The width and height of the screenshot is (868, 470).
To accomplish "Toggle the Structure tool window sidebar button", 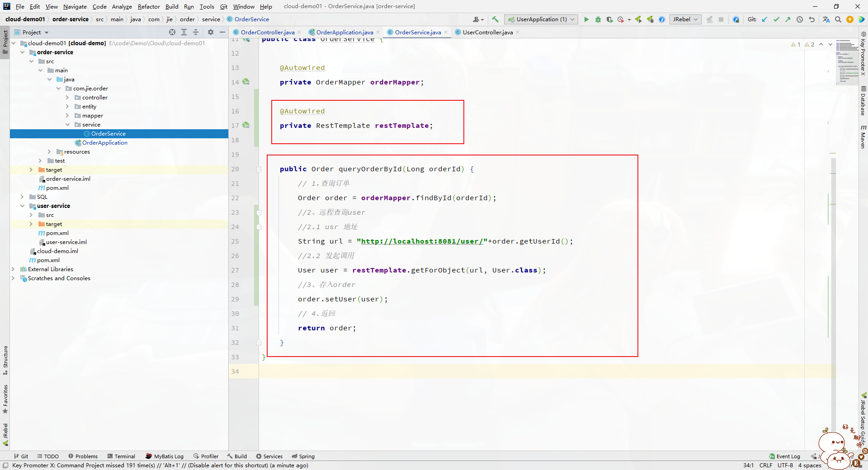I will (5, 360).
